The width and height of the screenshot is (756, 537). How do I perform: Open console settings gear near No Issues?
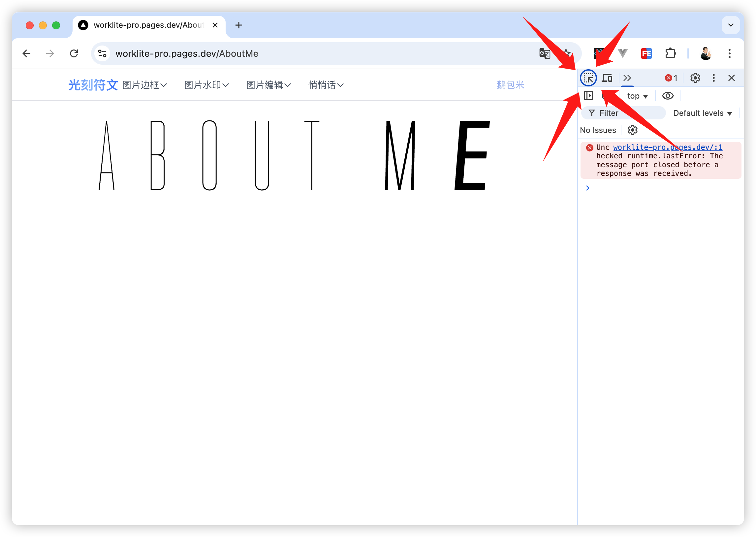click(x=632, y=130)
